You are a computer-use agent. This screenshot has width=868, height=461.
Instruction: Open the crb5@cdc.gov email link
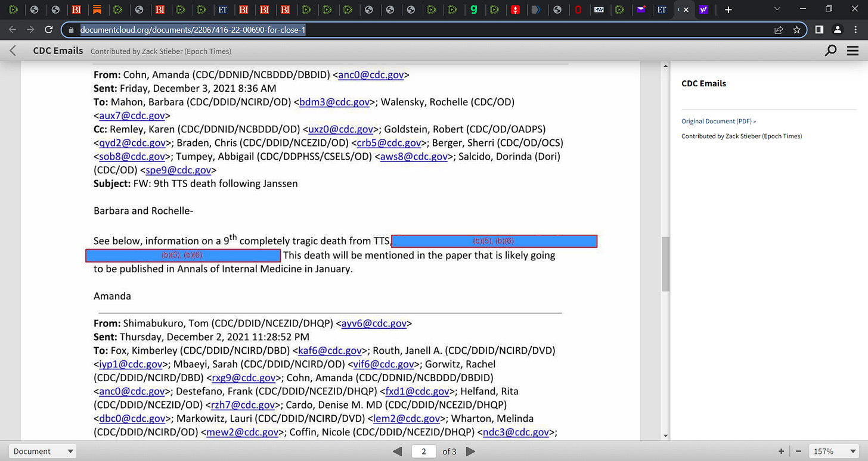tap(389, 143)
